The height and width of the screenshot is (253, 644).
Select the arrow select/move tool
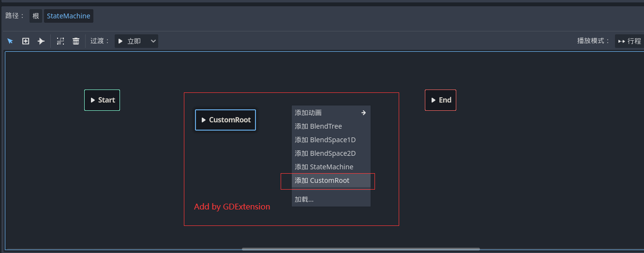[x=10, y=41]
